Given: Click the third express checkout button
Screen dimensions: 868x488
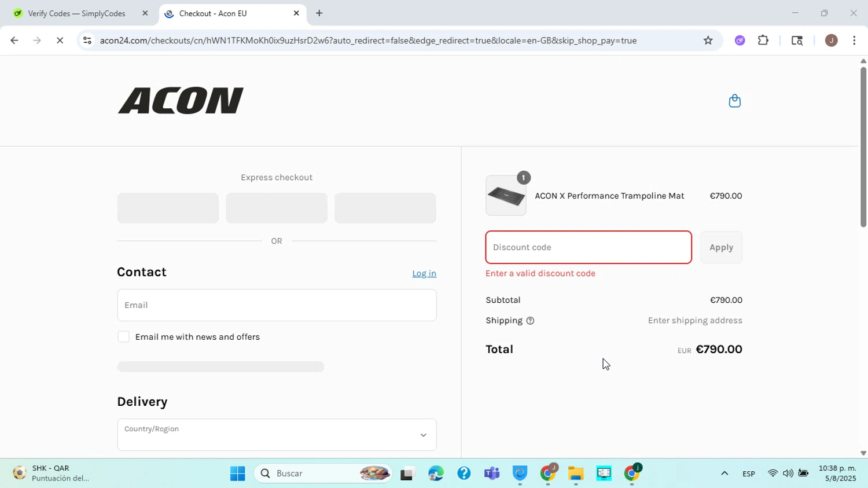Looking at the screenshot, I should coord(385,208).
